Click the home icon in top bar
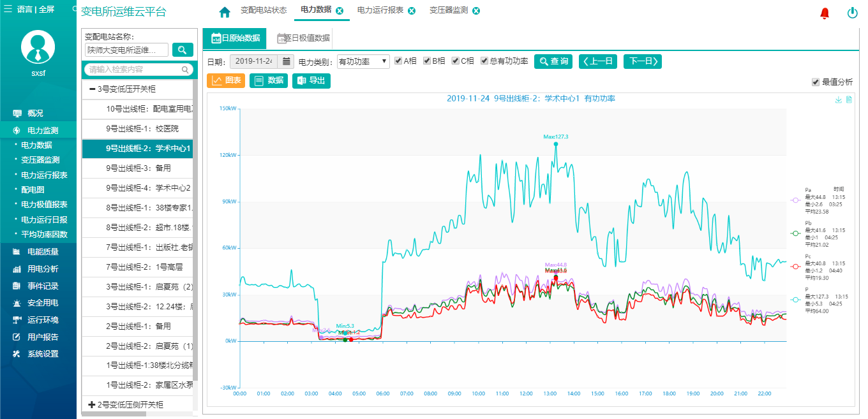868x419 pixels. point(225,12)
